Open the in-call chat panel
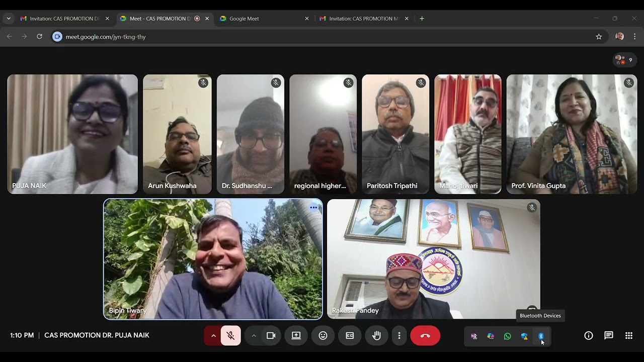 click(609, 335)
